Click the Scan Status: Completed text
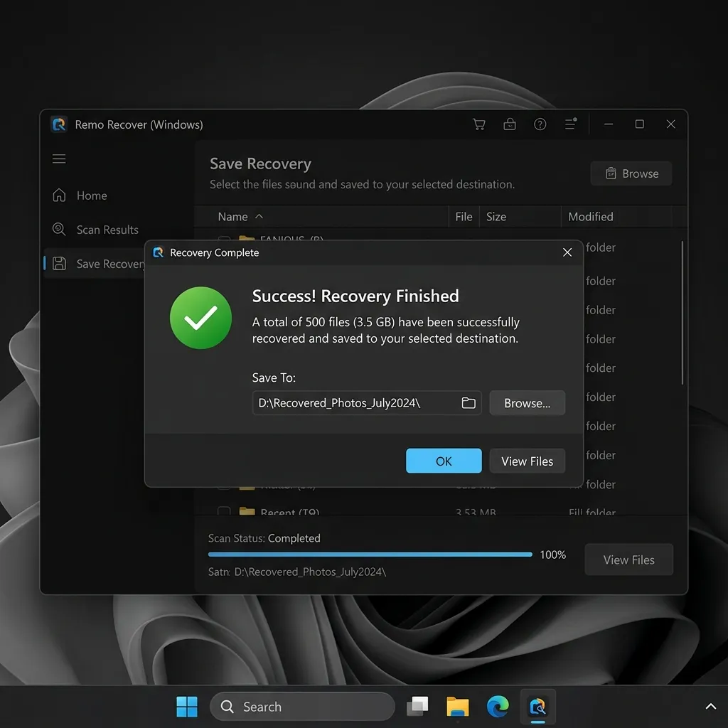 tap(264, 538)
